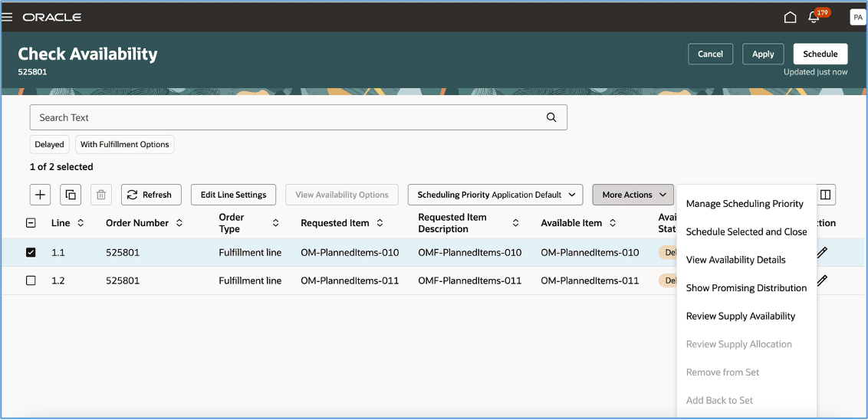Click Fulfillment line in row 1.2
The image size is (868, 420).
point(250,281)
